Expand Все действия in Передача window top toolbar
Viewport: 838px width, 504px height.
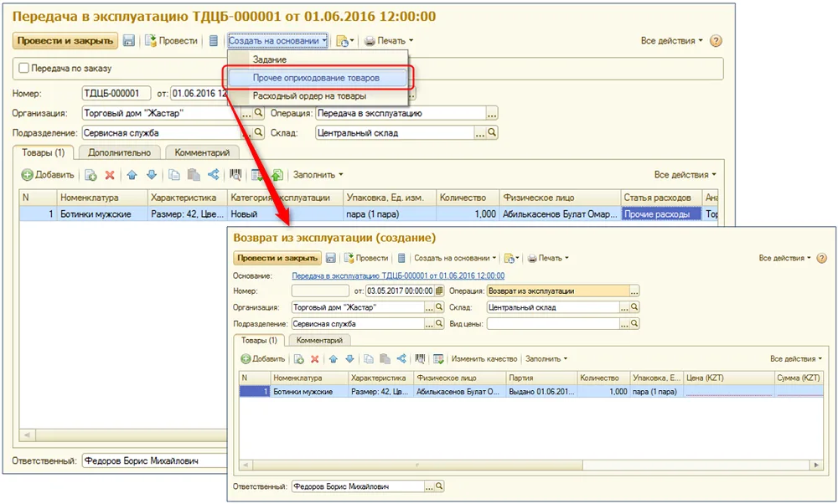[x=672, y=40]
